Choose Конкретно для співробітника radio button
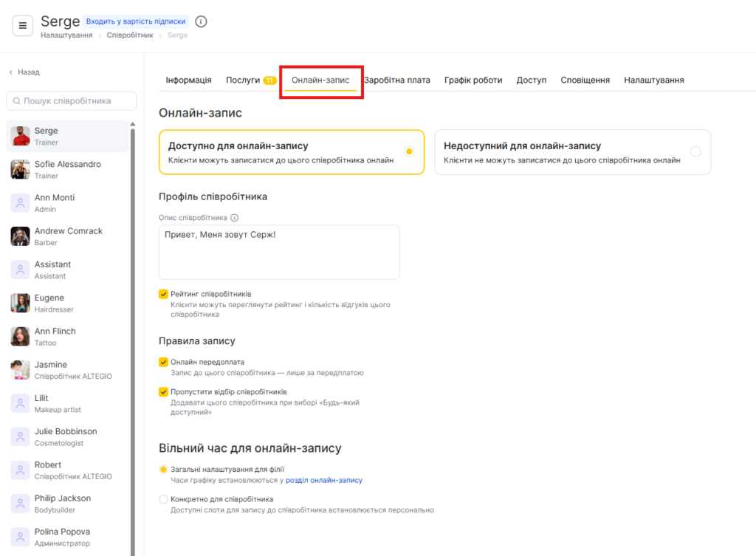This screenshot has width=756, height=556. click(x=164, y=499)
